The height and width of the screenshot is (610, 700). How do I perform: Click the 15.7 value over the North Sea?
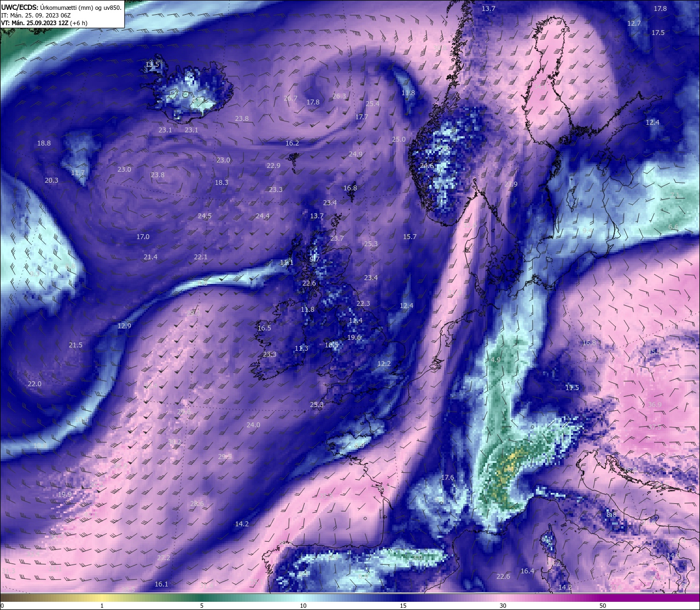[410, 237]
